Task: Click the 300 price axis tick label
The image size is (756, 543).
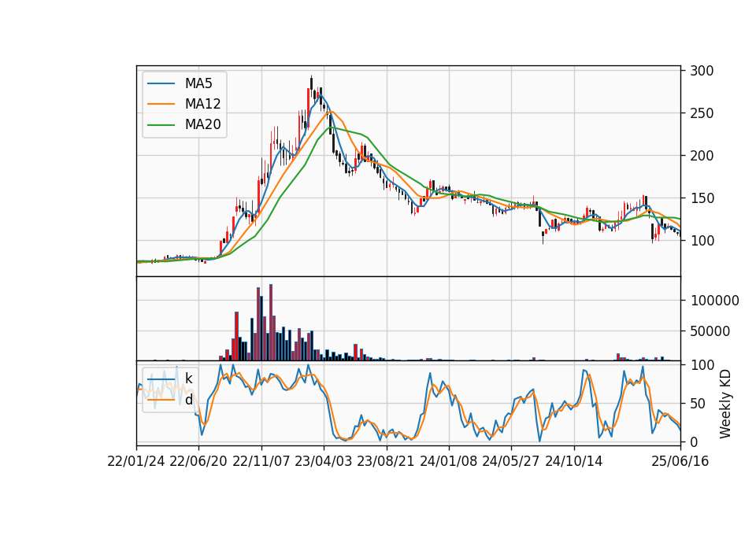Action: point(702,71)
